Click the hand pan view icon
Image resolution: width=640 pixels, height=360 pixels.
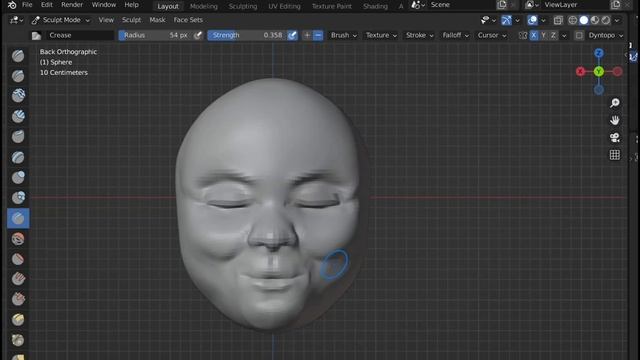[x=615, y=120]
